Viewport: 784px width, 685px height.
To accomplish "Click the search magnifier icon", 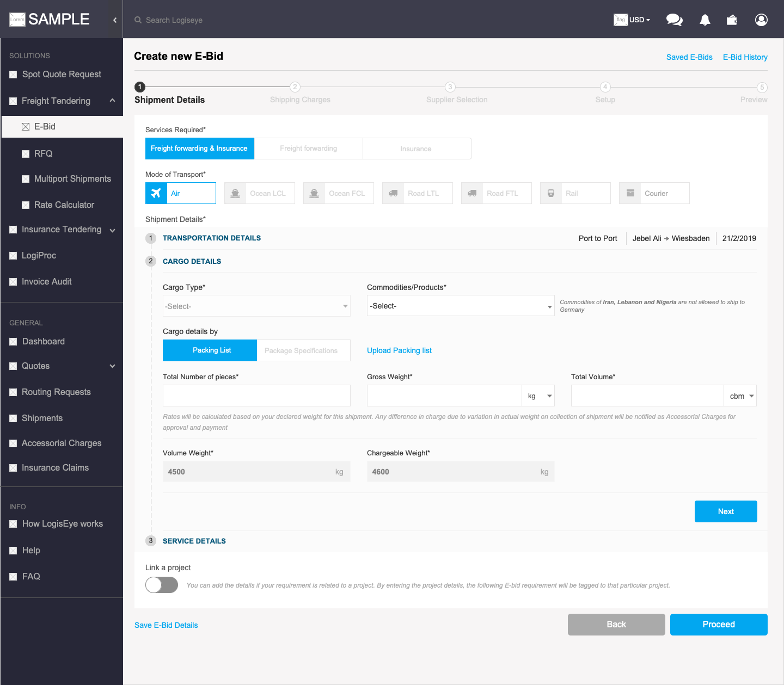I will pyautogui.click(x=138, y=20).
